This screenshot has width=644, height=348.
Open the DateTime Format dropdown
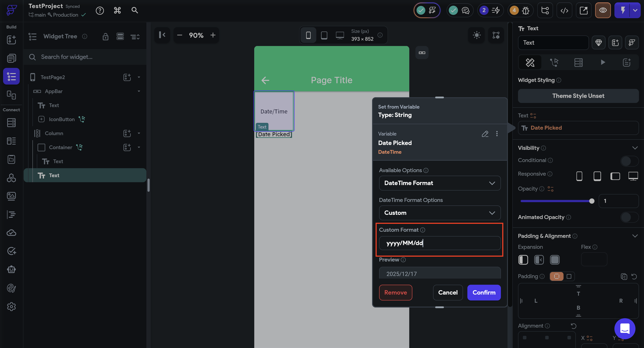coord(440,183)
